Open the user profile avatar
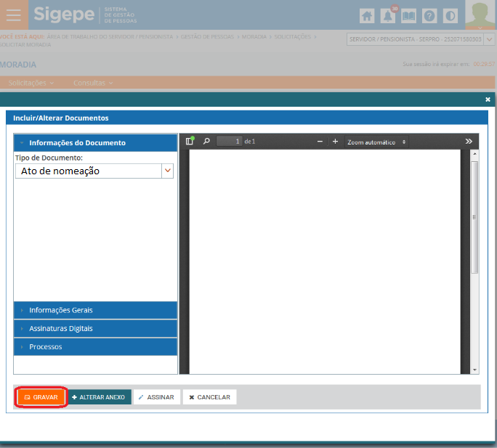This screenshot has height=448, width=497. 480,15
